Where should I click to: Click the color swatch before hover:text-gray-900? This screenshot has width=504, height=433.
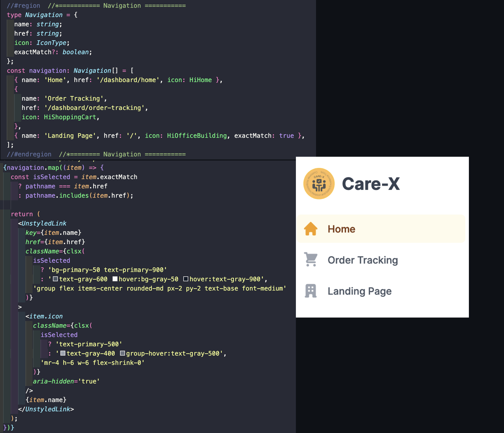coord(185,279)
